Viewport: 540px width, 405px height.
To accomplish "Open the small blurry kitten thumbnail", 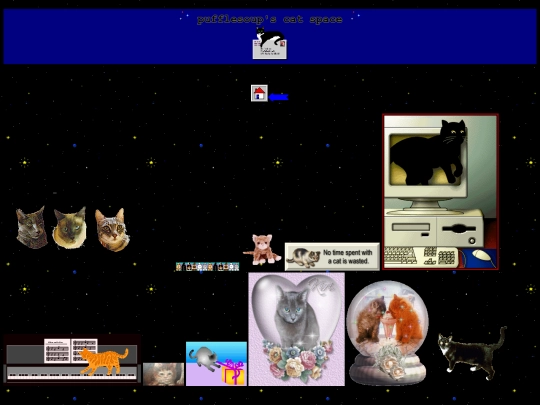I will tap(163, 374).
